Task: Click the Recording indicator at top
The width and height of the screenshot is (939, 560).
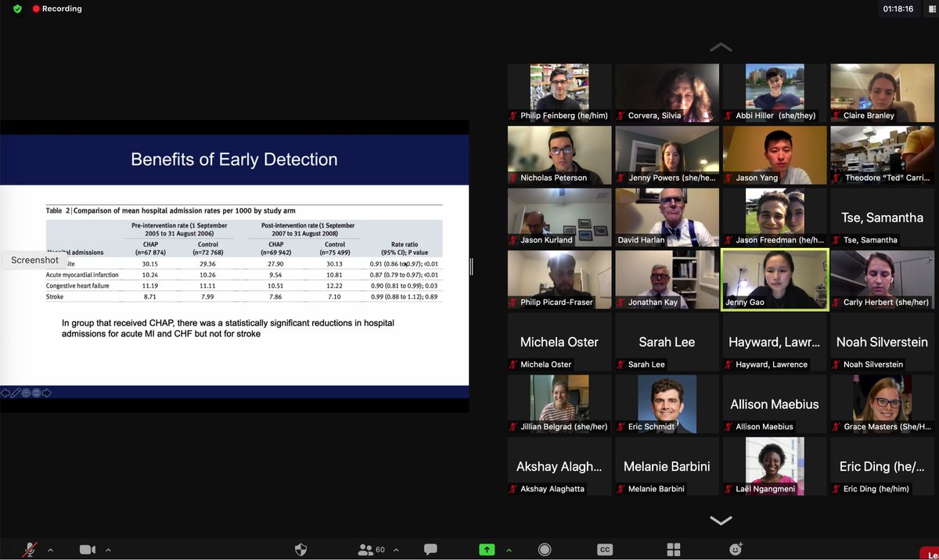Action: tap(56, 9)
